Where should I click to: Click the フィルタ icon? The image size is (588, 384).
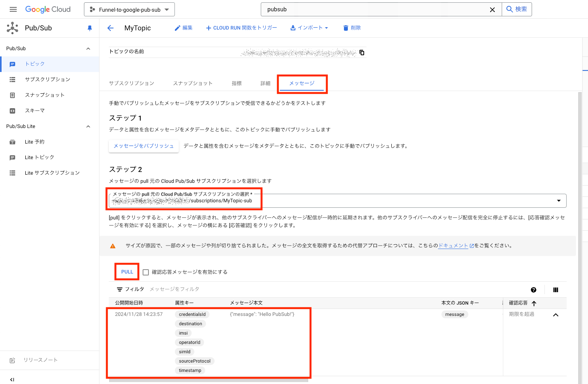[x=120, y=289]
